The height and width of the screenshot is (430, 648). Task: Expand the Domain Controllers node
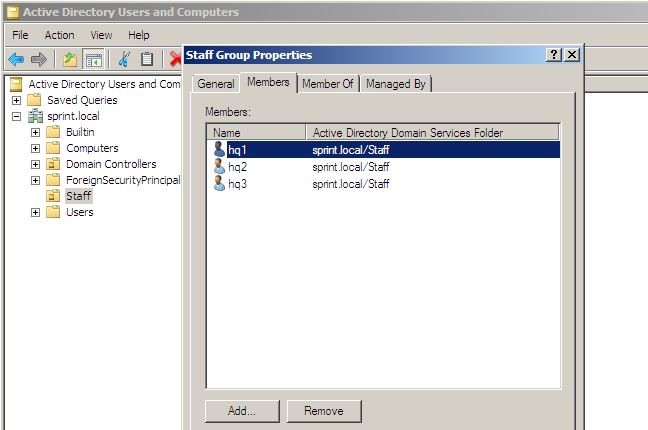[x=36, y=164]
